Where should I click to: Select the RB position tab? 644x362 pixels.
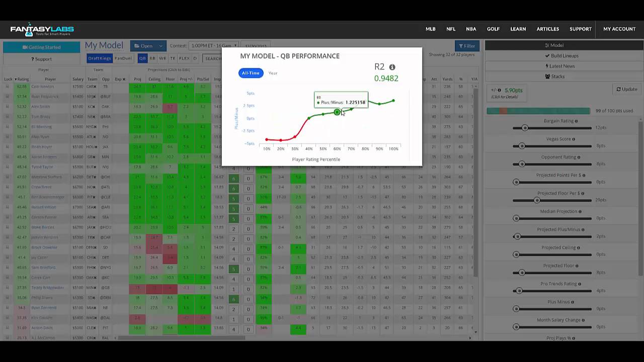(x=152, y=58)
